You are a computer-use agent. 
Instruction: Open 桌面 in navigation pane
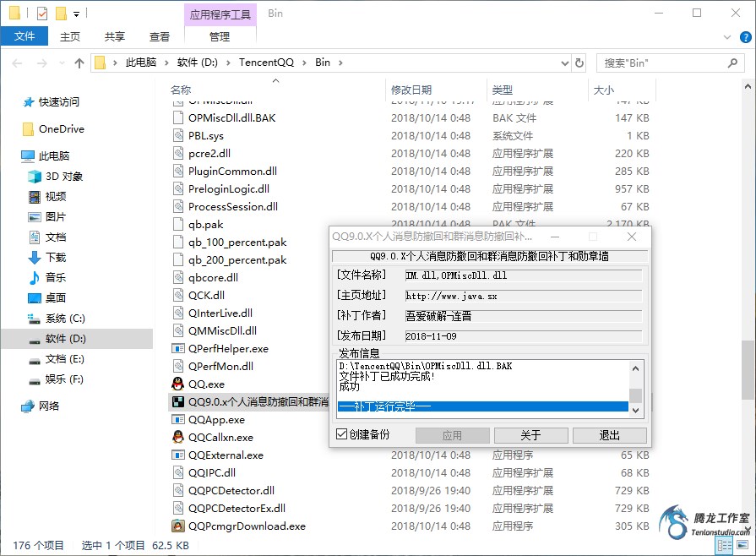point(46,297)
